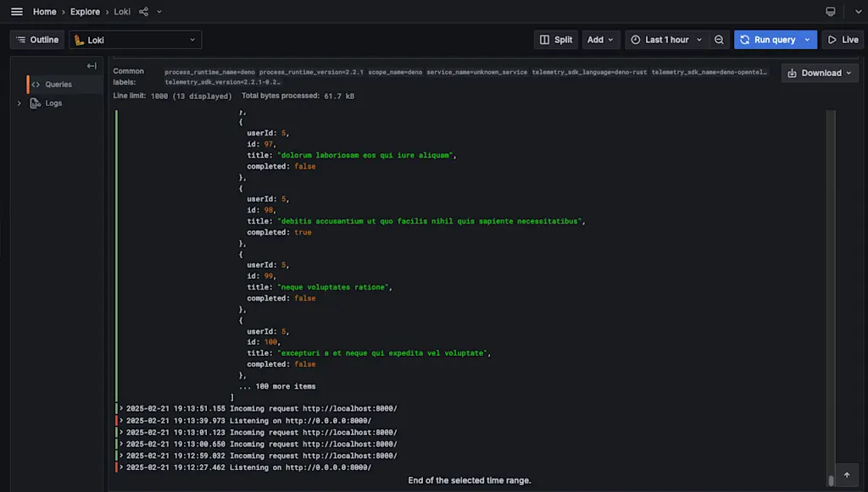Image resolution: width=868 pixels, height=492 pixels.
Task: Expand log line at 19:13:00.650
Action: [121, 444]
